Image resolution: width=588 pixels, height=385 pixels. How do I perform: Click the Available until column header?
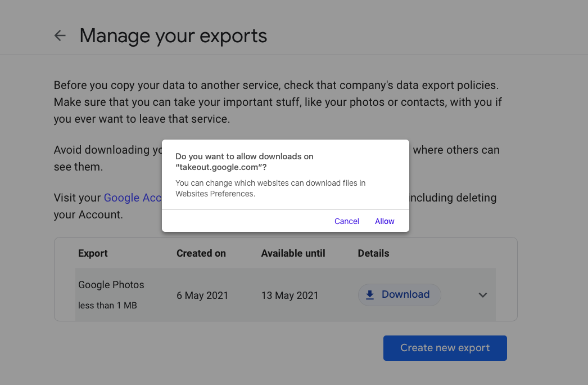(293, 253)
